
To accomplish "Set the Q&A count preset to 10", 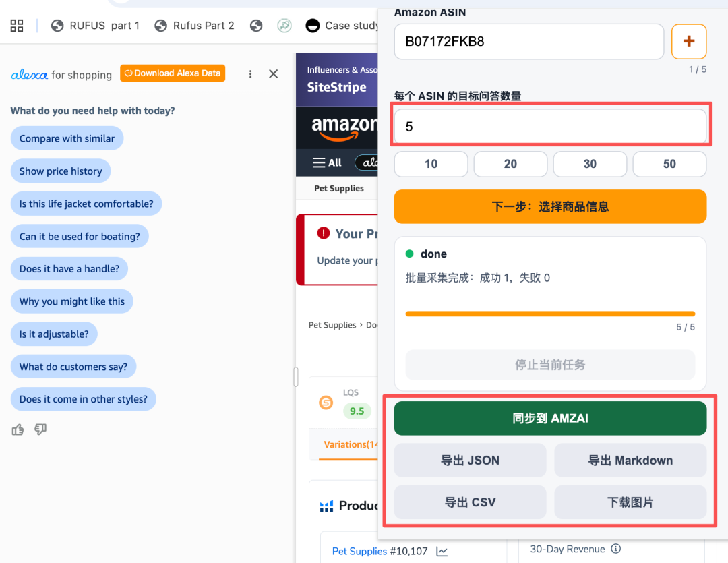I will tap(431, 164).
